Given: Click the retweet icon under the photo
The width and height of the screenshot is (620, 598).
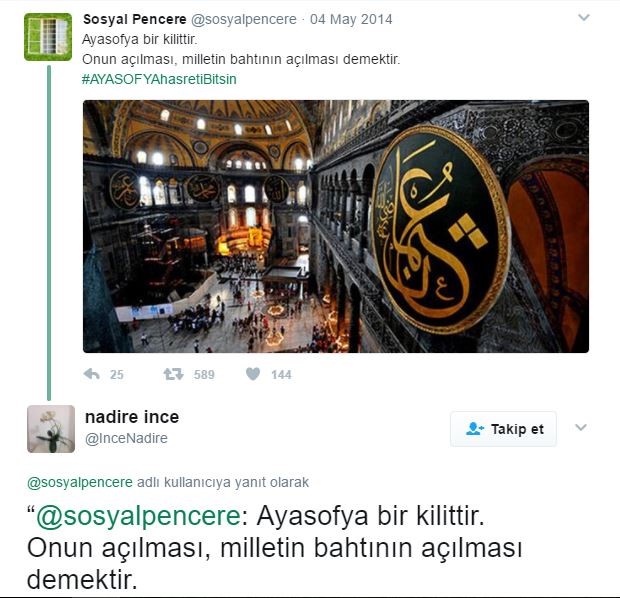Looking at the screenshot, I should (x=174, y=374).
